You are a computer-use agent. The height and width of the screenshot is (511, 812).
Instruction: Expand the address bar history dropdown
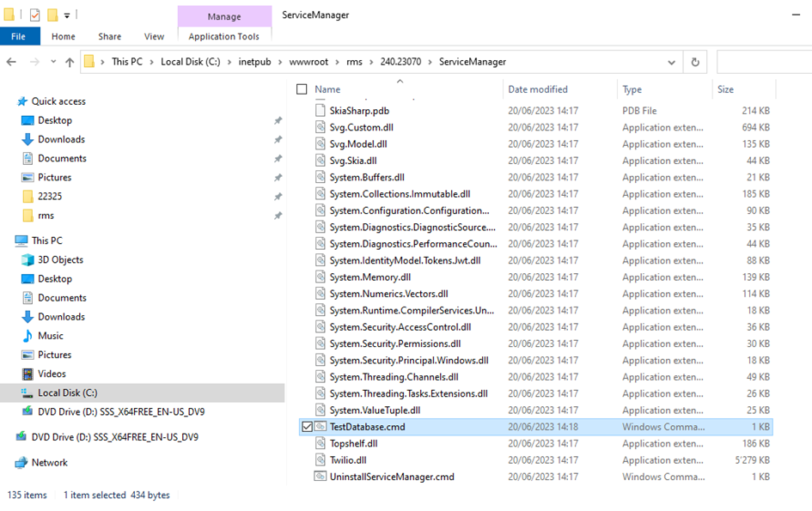pos(671,62)
